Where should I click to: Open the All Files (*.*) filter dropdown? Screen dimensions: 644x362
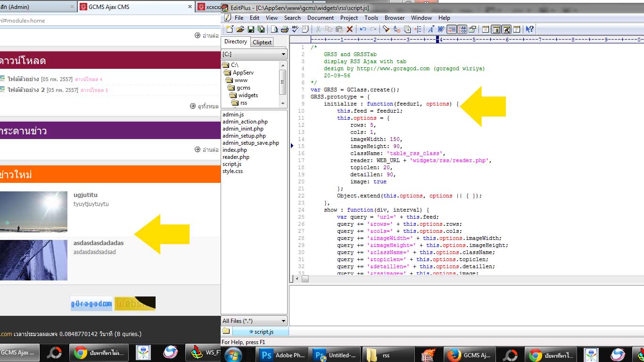click(254, 321)
